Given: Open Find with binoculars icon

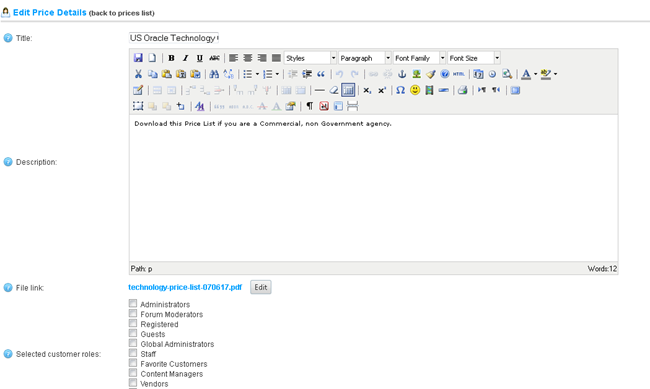Looking at the screenshot, I should click(x=214, y=74).
